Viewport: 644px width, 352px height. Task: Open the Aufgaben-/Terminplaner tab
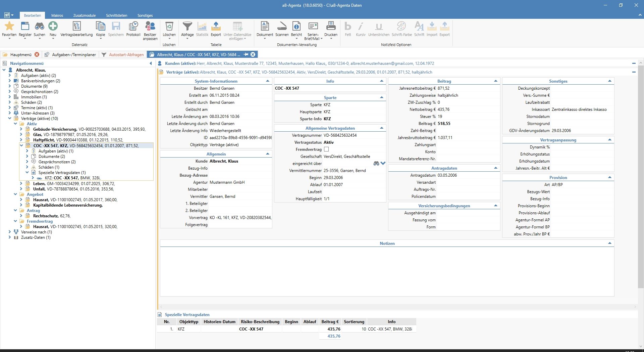[74, 54]
